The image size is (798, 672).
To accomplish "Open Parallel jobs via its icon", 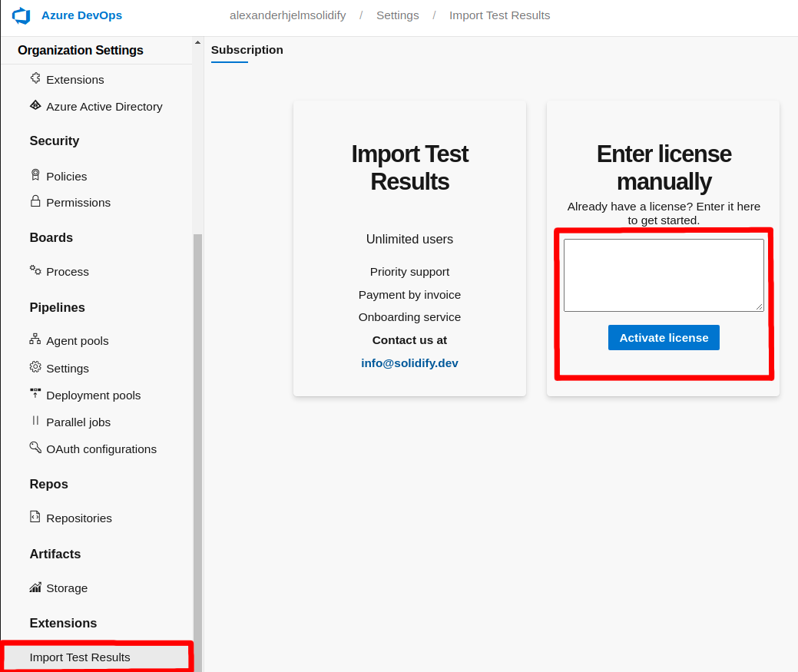I will coord(35,421).
